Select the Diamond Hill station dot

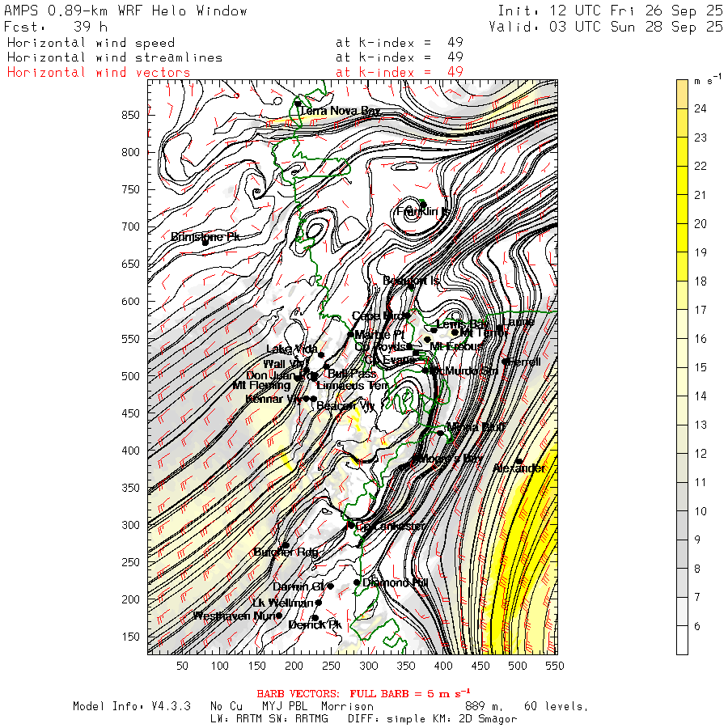coord(357,582)
